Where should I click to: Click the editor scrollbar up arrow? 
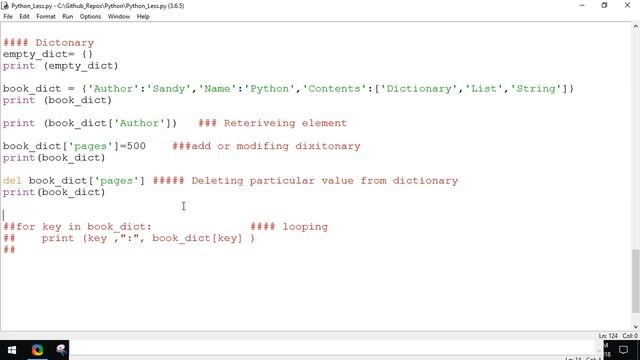636,27
